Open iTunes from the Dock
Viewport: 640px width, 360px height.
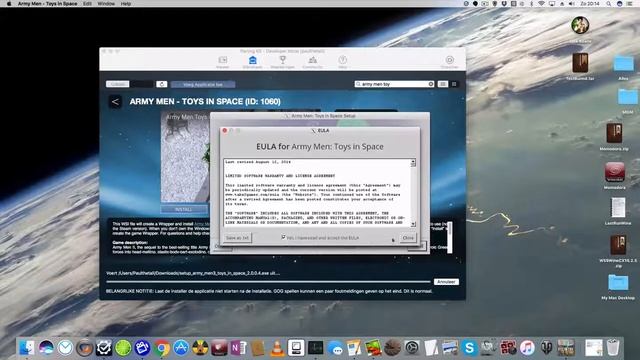tap(527, 348)
